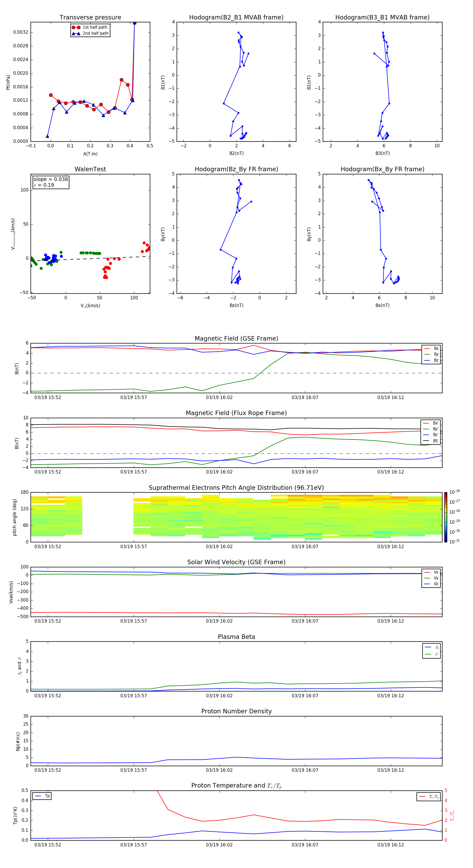
Task: Click the β_p entry in beta legend
Action: (x=431, y=647)
